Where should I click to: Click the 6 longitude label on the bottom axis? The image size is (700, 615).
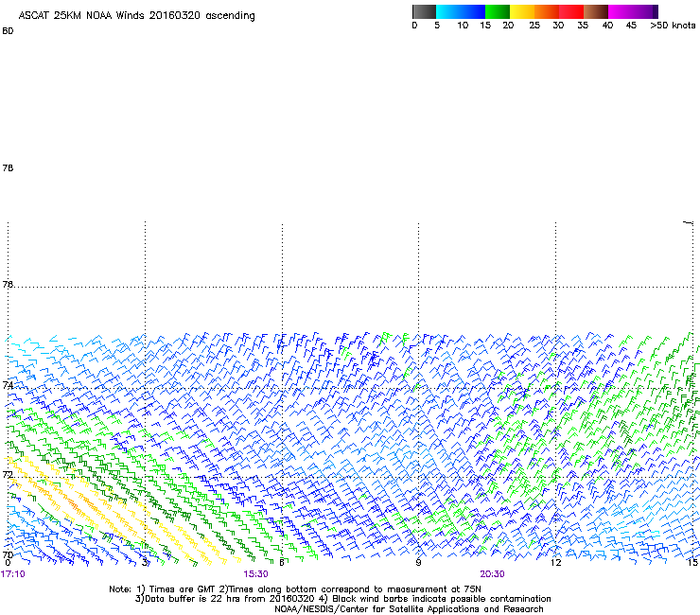pyautogui.click(x=282, y=562)
